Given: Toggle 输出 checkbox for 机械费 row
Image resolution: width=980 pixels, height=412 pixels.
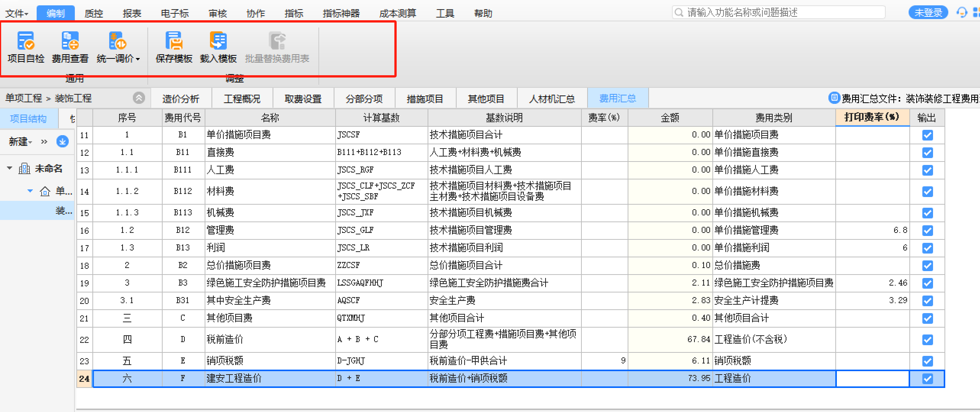Looking at the screenshot, I should pyautogui.click(x=927, y=213).
